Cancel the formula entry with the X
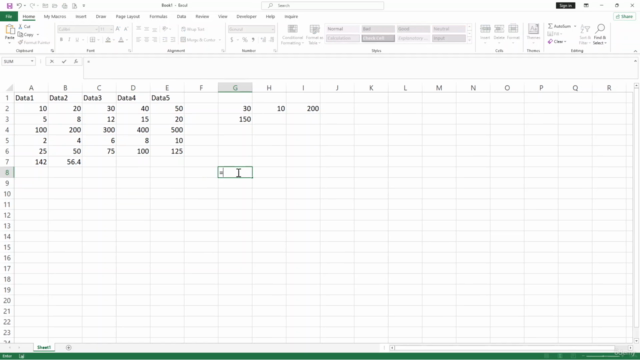This screenshot has height=360, width=640. (x=52, y=61)
